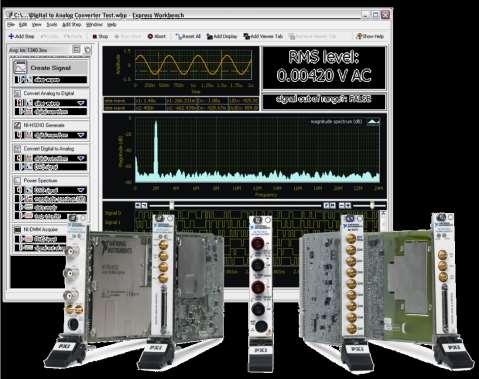Toggle the Power Spectrum step checkbox
Screen dimensions: 479x379
(17, 180)
